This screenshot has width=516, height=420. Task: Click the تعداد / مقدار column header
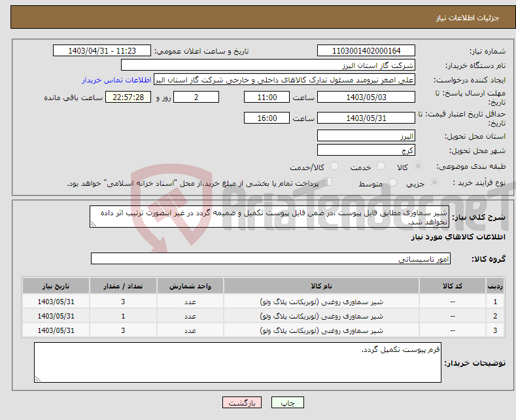click(x=123, y=286)
